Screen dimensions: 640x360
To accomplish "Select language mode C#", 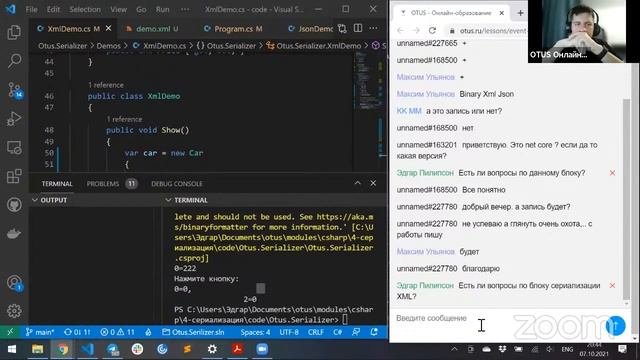I will click(x=338, y=332).
